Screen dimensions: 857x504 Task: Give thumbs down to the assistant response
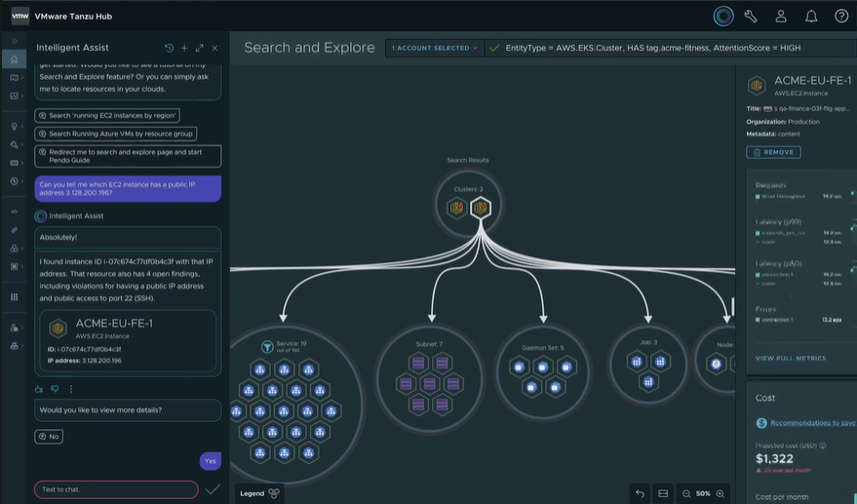pyautogui.click(x=55, y=388)
